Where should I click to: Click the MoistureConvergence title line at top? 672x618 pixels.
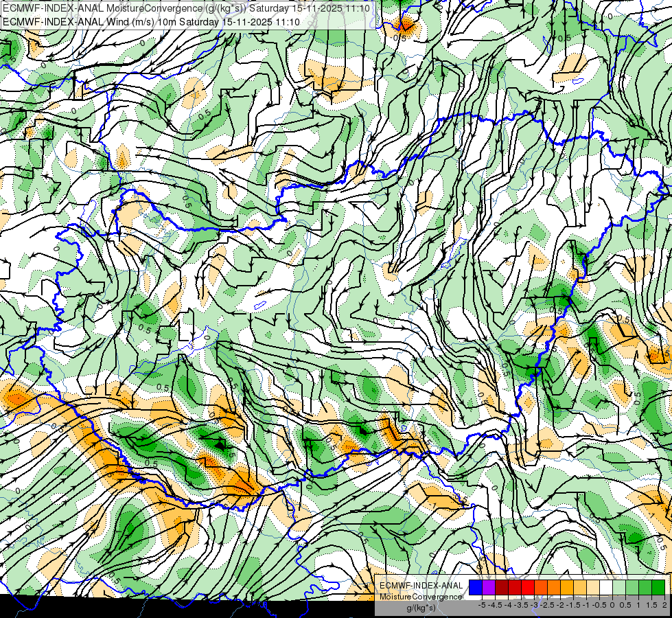tap(187, 8)
